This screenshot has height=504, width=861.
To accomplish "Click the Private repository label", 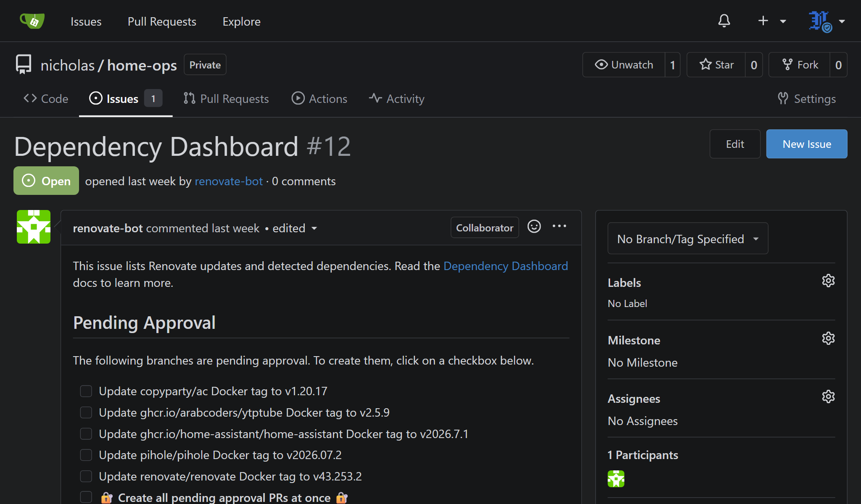I will (x=205, y=65).
